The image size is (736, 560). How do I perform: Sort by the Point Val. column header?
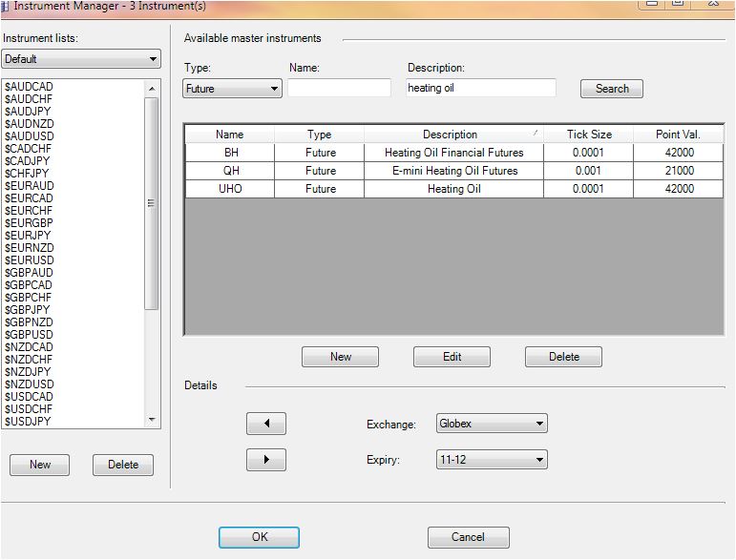click(679, 135)
